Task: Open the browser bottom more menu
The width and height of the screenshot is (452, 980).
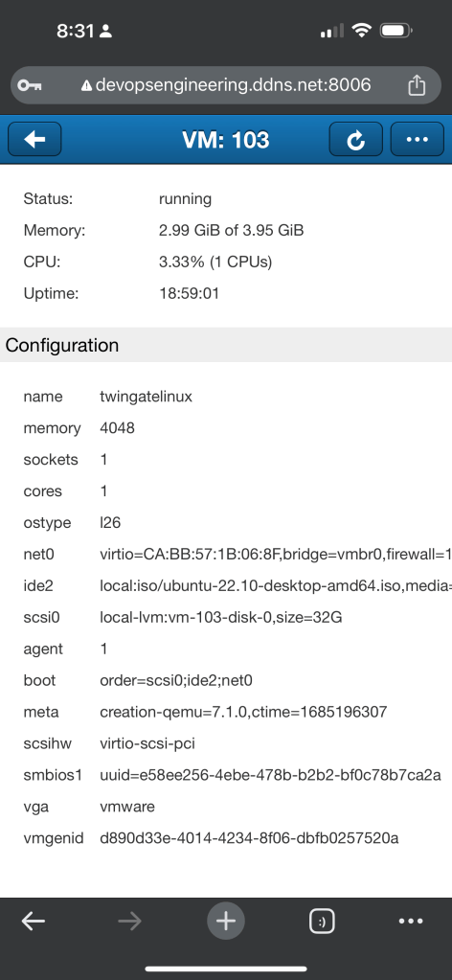Action: [x=411, y=921]
